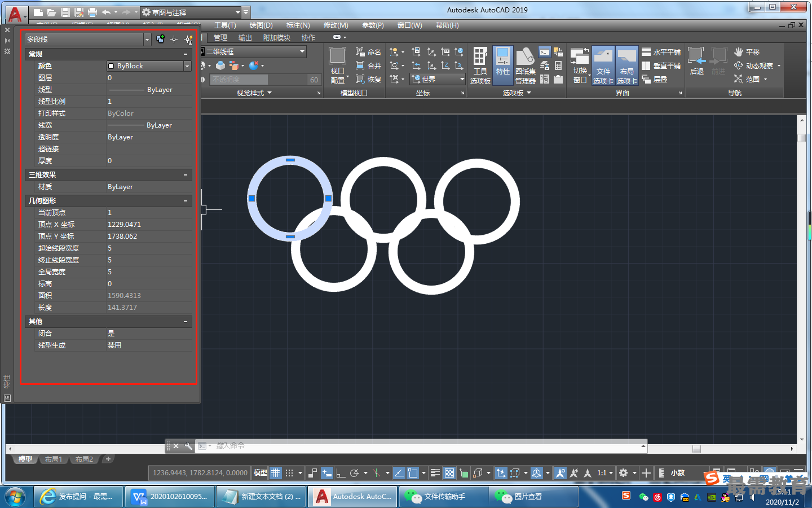Toggle 2D object snap in status bar
This screenshot has width=812, height=508.
tap(413, 473)
